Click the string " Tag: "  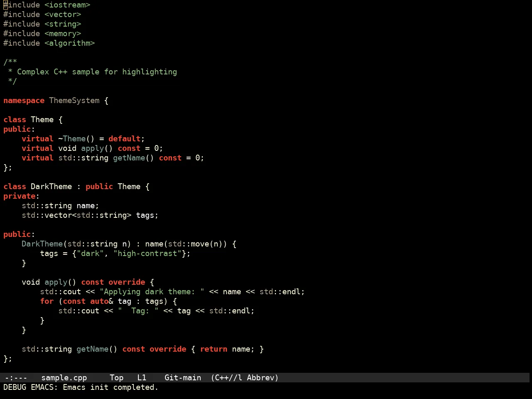(x=138, y=311)
